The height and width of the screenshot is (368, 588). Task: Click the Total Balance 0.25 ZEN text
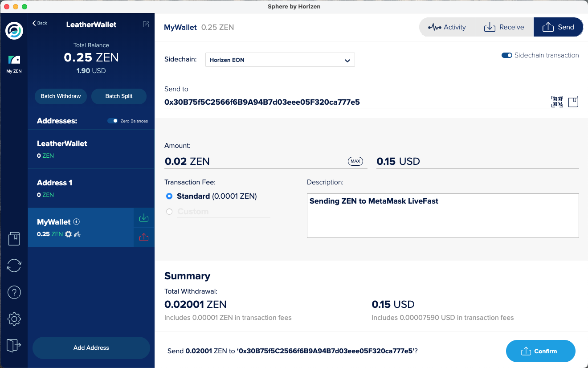point(91,57)
